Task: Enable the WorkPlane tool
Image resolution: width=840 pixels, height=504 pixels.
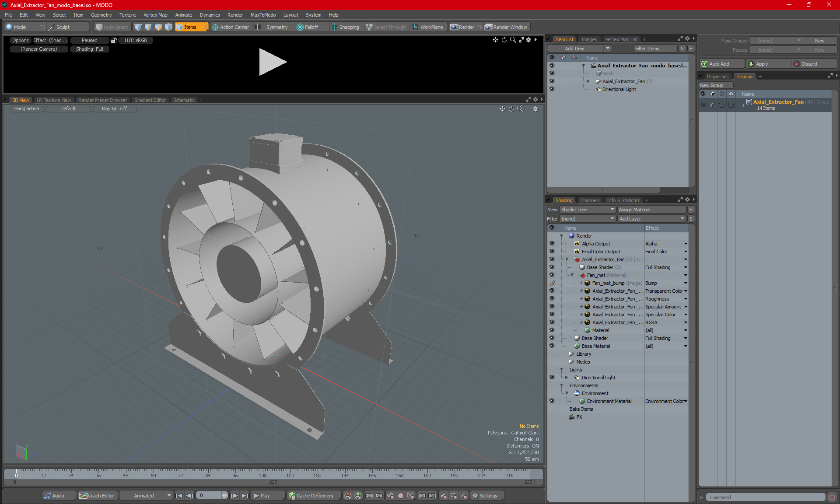Action: point(427,27)
